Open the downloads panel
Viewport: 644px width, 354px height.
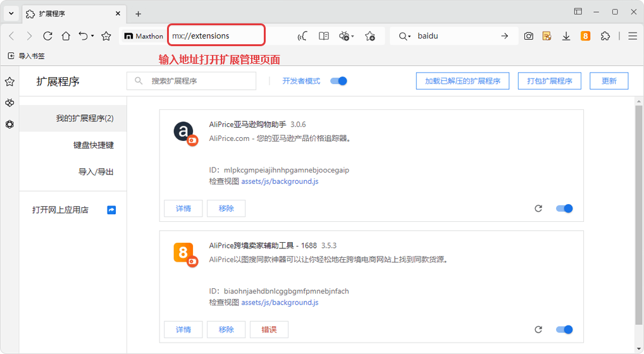(566, 36)
